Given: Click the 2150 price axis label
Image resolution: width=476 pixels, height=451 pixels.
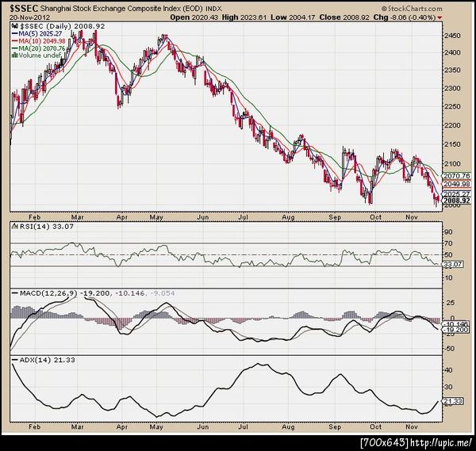Looking at the screenshot, I should [452, 144].
